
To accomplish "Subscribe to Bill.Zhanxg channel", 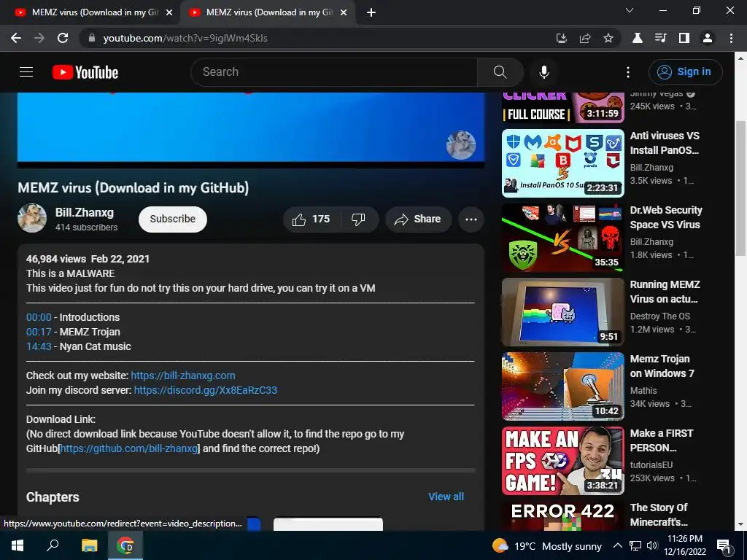I will 172,219.
